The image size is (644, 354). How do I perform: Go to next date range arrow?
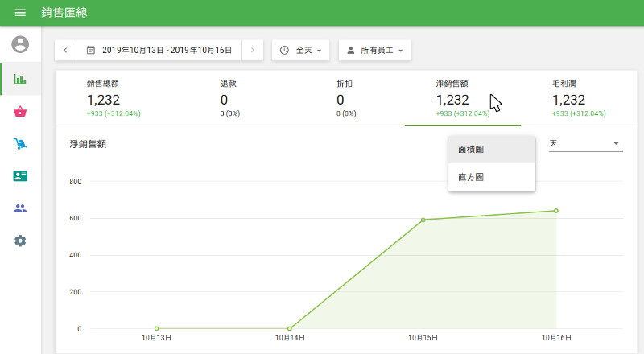tap(252, 50)
